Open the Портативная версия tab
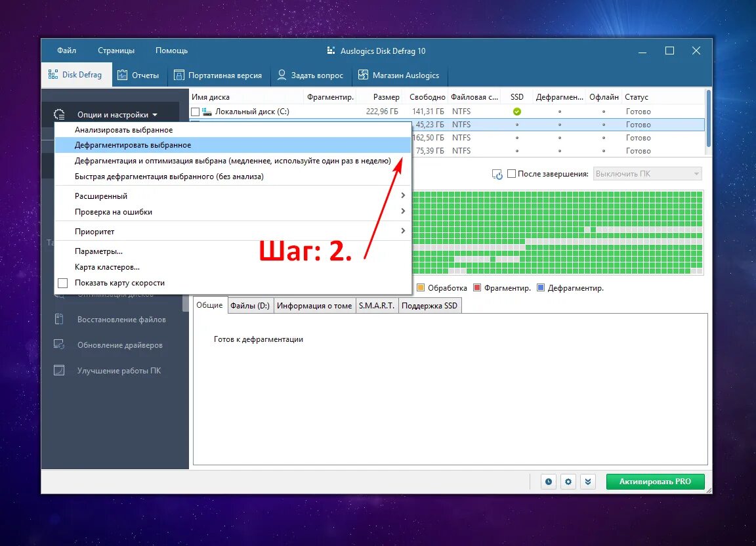Image resolution: width=756 pixels, height=546 pixels. [219, 75]
